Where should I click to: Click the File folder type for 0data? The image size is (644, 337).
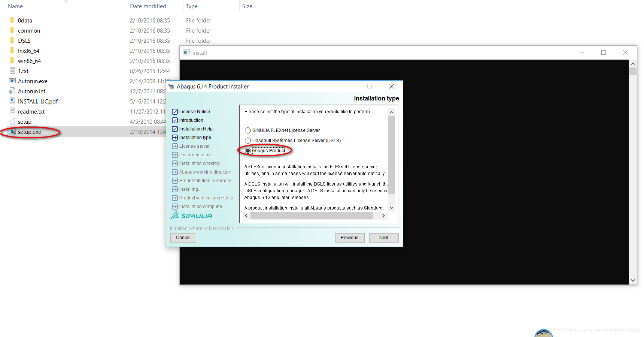[198, 20]
